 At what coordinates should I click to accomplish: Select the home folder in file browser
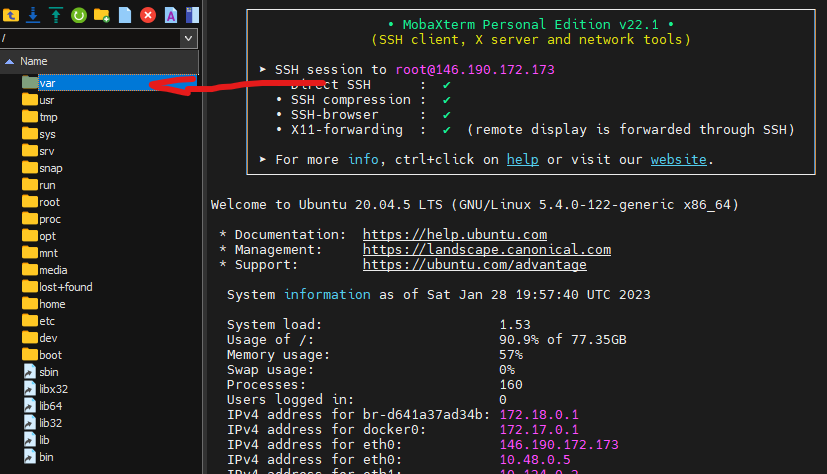tap(51, 304)
